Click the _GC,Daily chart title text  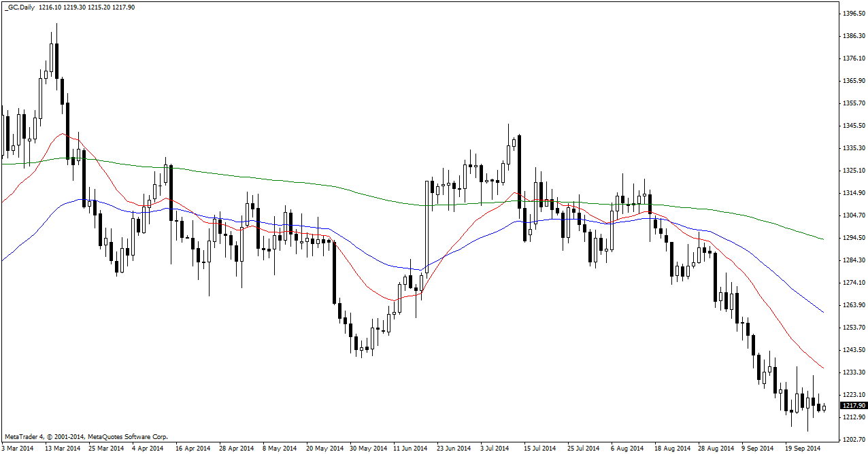click(x=20, y=7)
